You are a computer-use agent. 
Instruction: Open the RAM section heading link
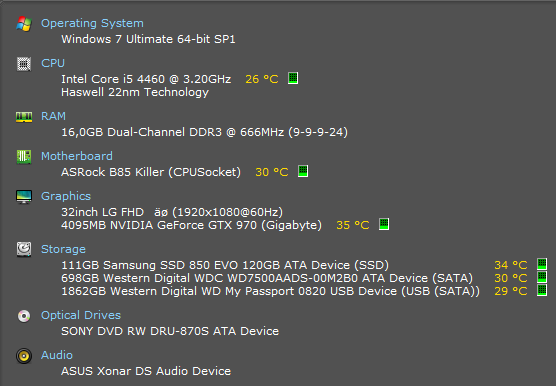[53, 117]
